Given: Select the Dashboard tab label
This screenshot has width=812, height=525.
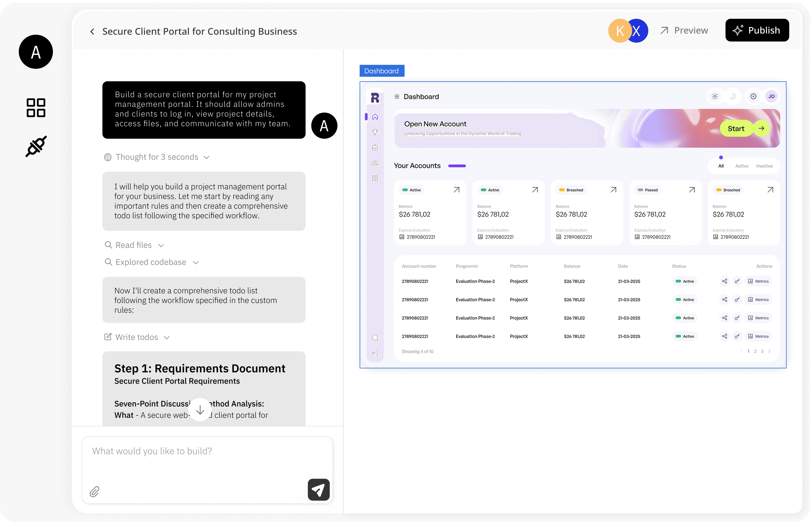Looking at the screenshot, I should click(382, 71).
